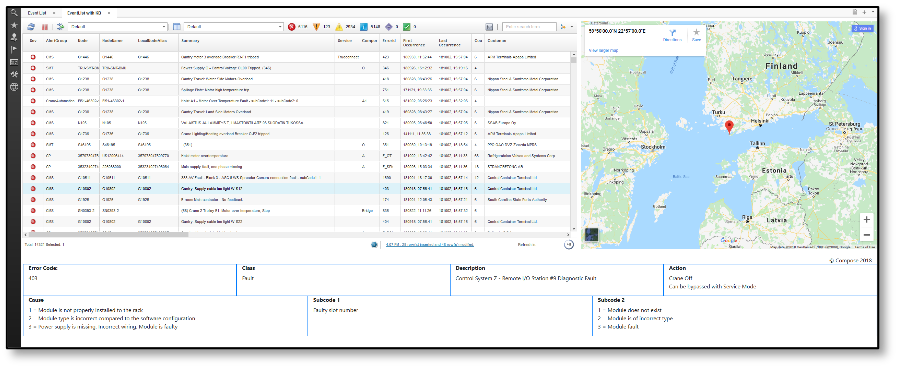Click the document icon at window top right
The height and width of the screenshot is (368, 898).
[855, 11]
